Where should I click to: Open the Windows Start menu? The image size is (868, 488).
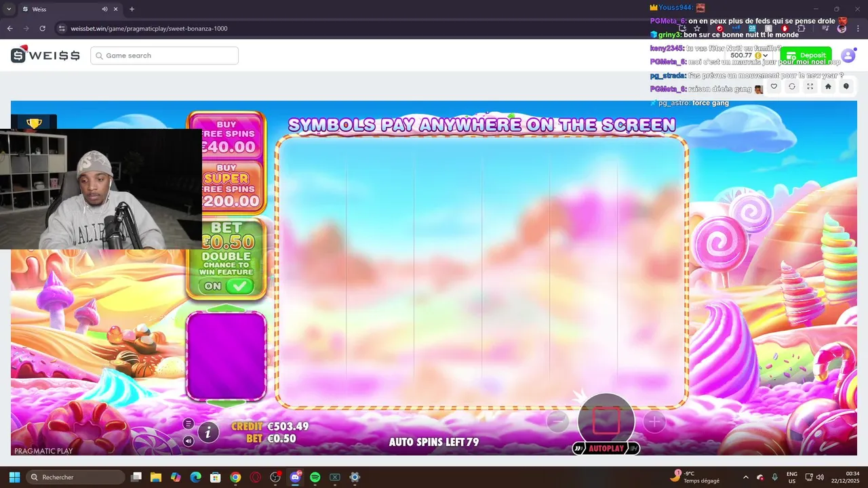(x=14, y=477)
